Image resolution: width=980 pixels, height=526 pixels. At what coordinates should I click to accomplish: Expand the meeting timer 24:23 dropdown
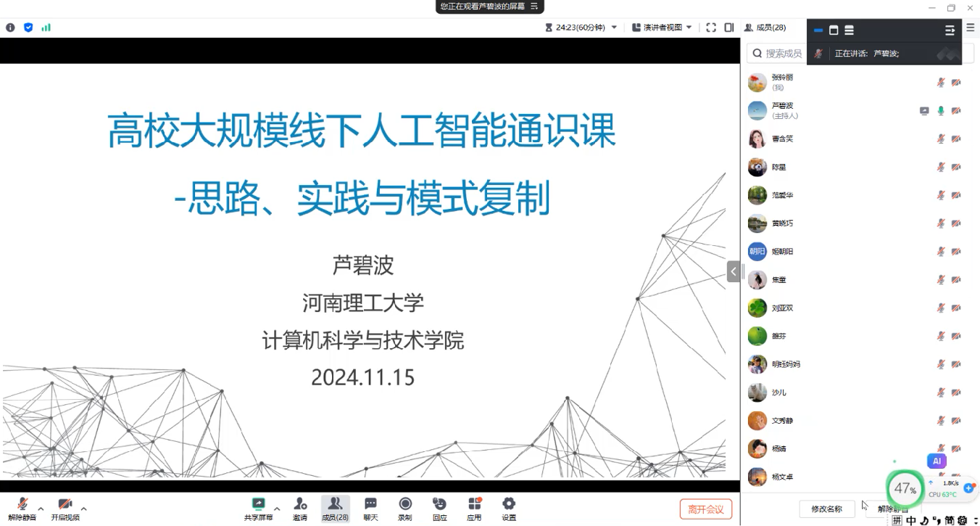[614, 28]
